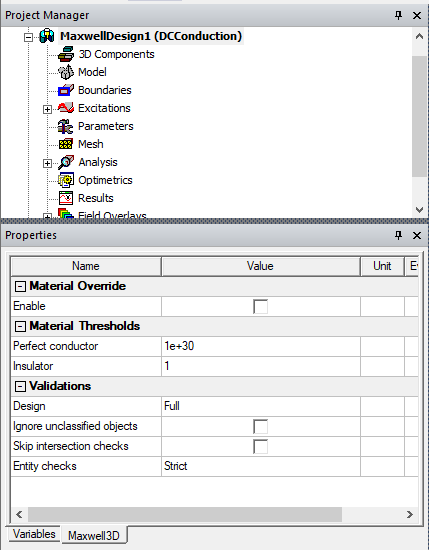The width and height of the screenshot is (429, 550).
Task: Expand the Analysis tree node
Action: coord(47,163)
